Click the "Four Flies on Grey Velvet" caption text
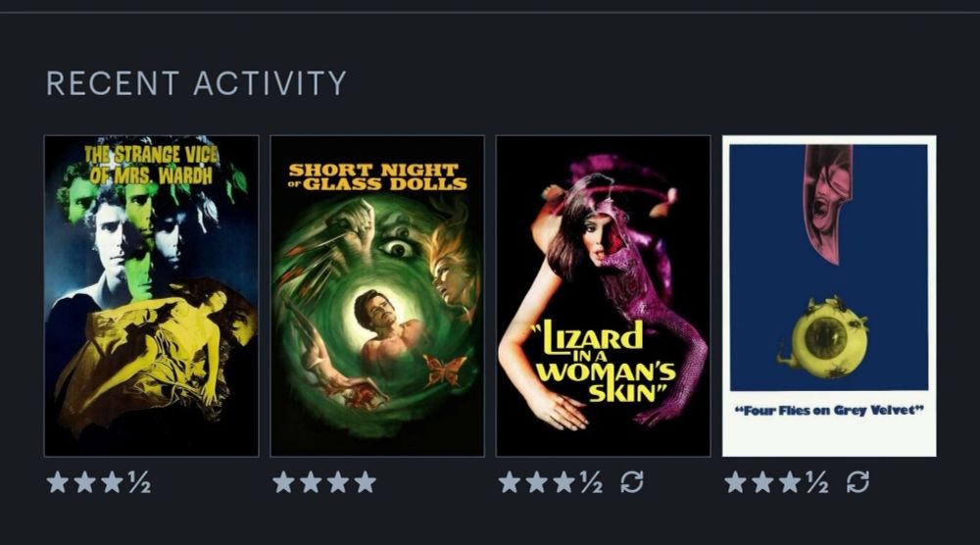This screenshot has width=980, height=545. pos(829,411)
